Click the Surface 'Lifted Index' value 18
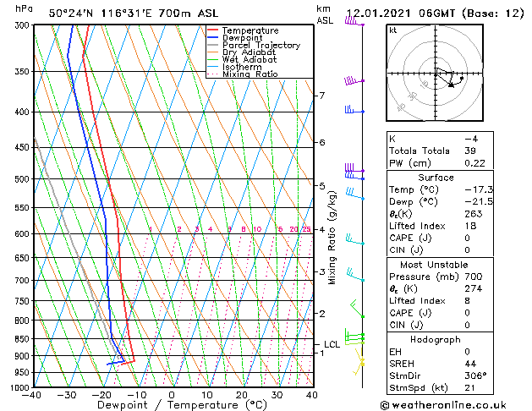Image resolution: width=532 pixels, height=411 pixels. click(470, 226)
